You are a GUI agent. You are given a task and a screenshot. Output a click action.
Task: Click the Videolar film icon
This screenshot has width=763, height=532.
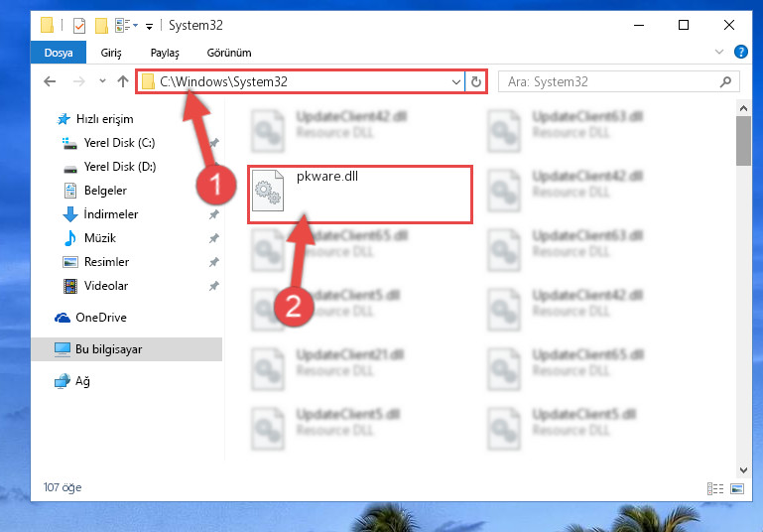(70, 286)
